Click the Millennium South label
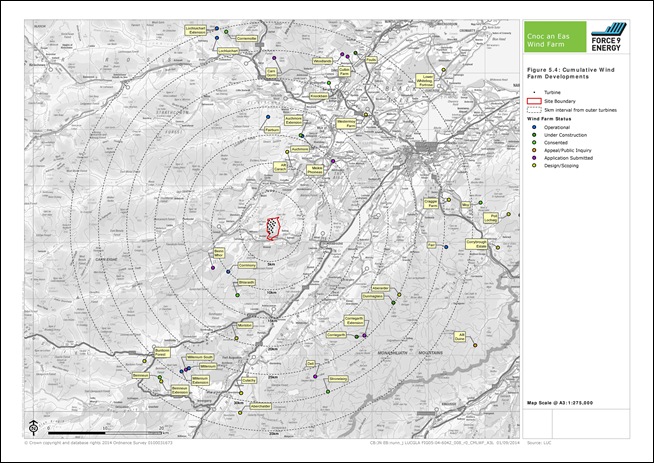This screenshot has width=654, height=463. pos(199,357)
